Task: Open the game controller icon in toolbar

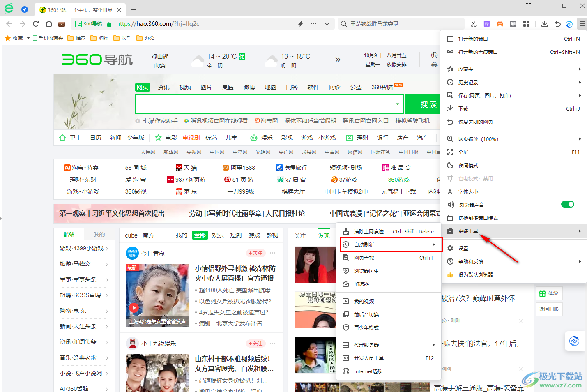Action: 500,24
